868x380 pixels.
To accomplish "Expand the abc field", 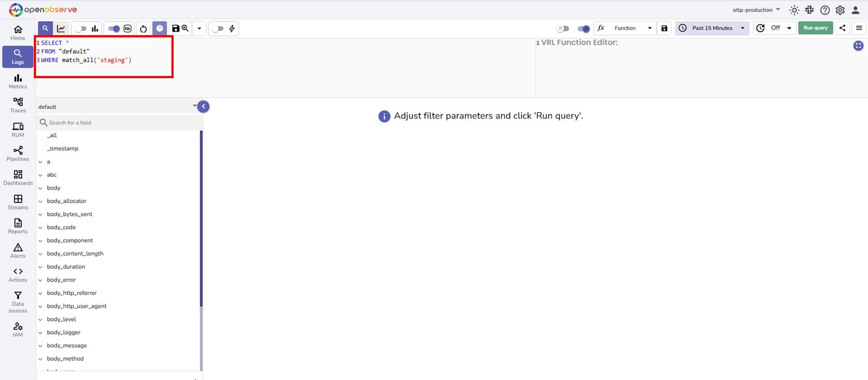I will click(x=40, y=175).
